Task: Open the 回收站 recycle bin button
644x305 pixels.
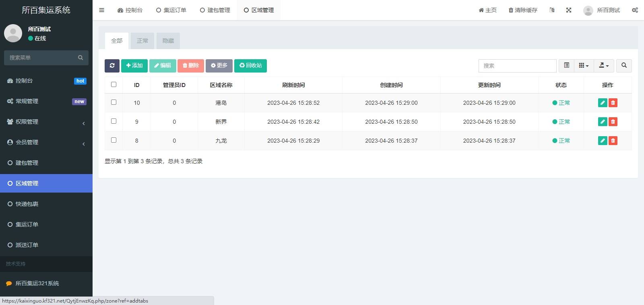Action: (x=250, y=66)
